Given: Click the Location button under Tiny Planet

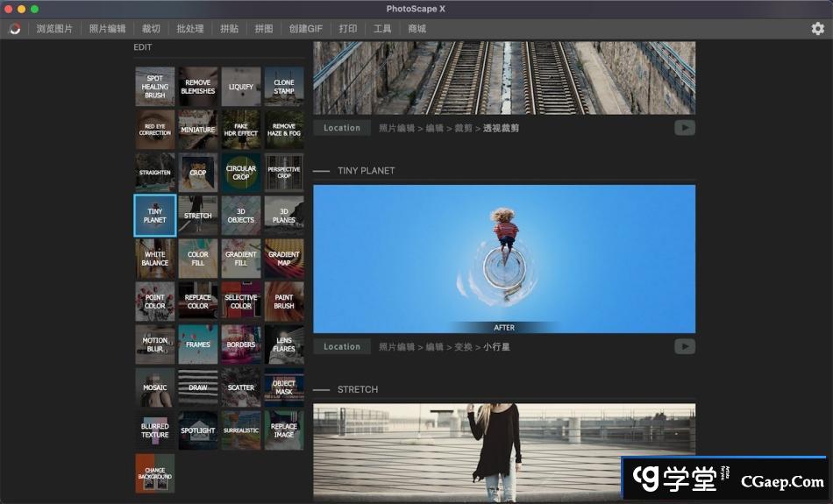Looking at the screenshot, I should [341, 346].
